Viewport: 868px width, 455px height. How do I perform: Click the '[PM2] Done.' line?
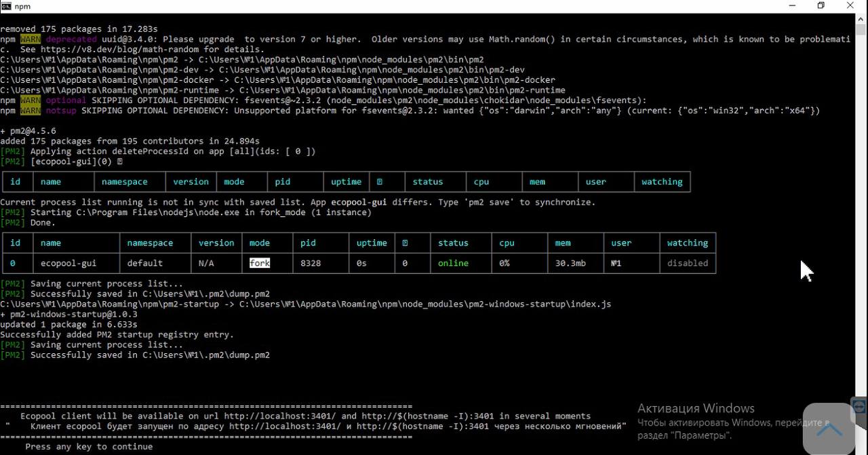click(28, 222)
